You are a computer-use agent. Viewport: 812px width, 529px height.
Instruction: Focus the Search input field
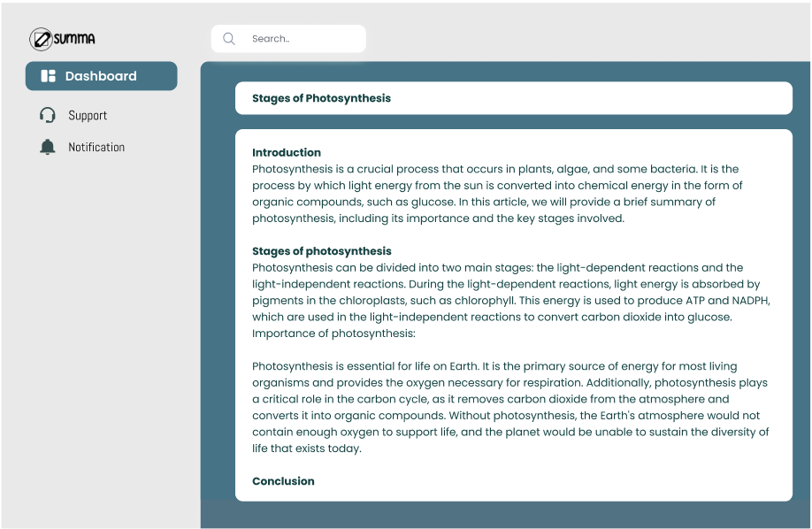tap(288, 39)
